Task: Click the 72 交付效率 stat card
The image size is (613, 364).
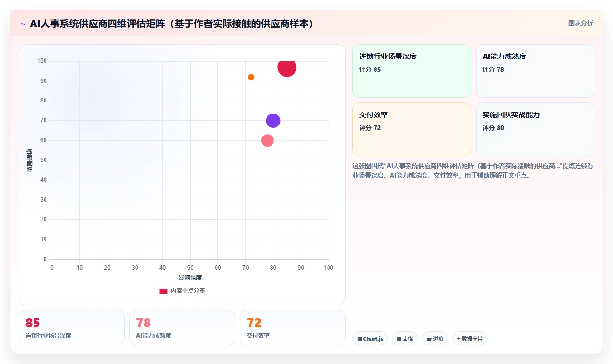Action: (293, 328)
